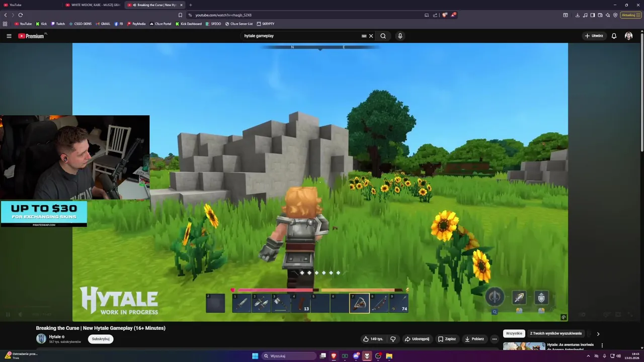The width and height of the screenshot is (644, 362).
Task: Click the Aktualizuj update menu button
Action: click(x=631, y=15)
